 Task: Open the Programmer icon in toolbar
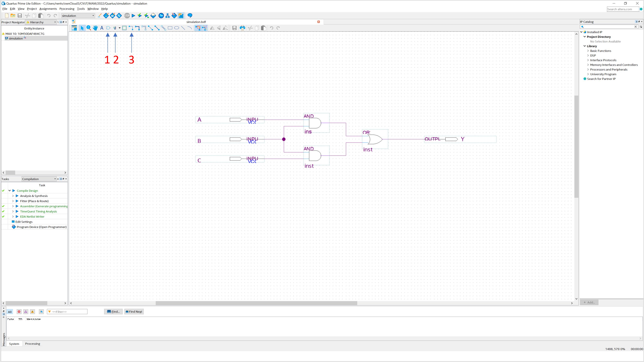click(x=174, y=16)
